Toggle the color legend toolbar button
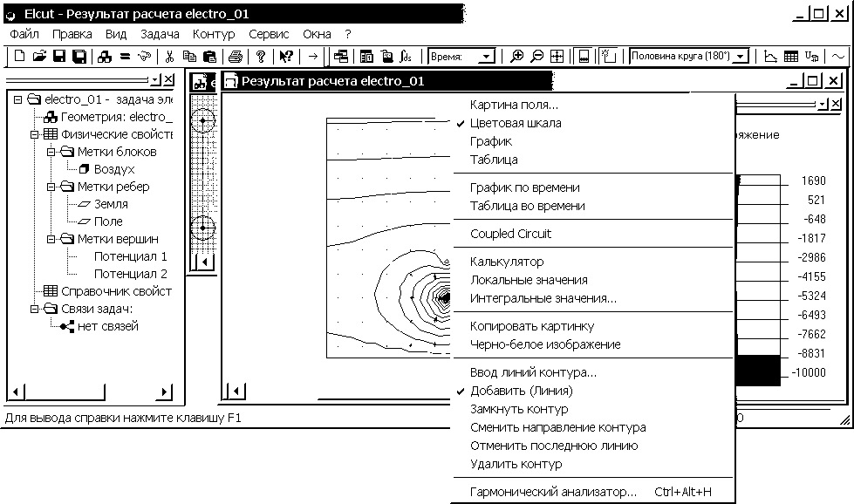This screenshot has height=504, width=854. 584,56
